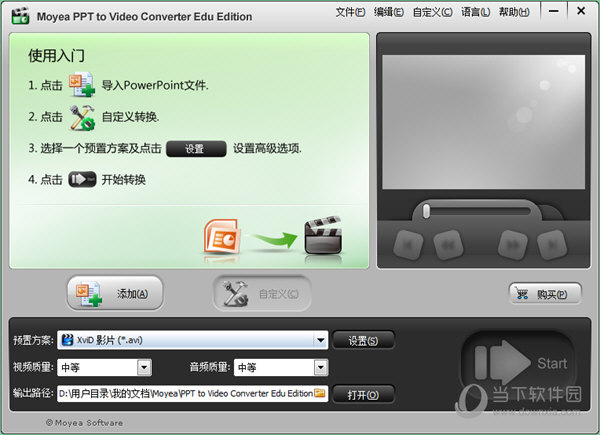Click the PowerPoint file graphic icon
Viewport: 600px width, 435px height.
pyautogui.click(x=222, y=237)
